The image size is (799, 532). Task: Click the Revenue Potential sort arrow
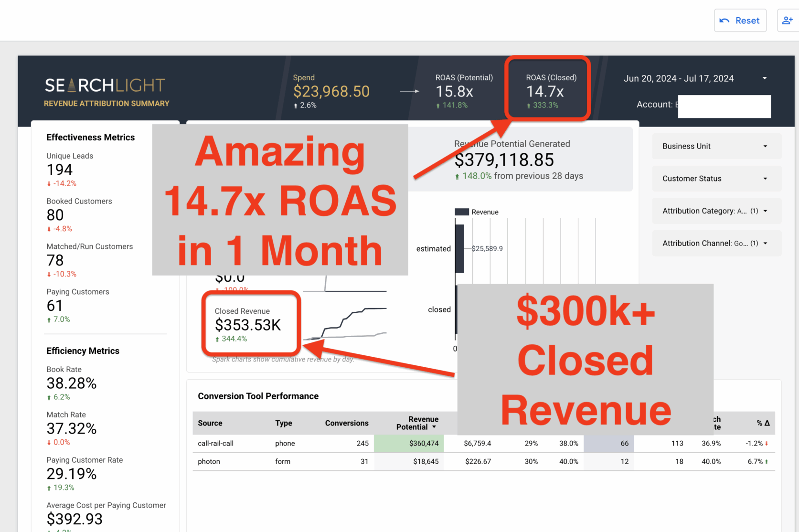pyautogui.click(x=434, y=427)
